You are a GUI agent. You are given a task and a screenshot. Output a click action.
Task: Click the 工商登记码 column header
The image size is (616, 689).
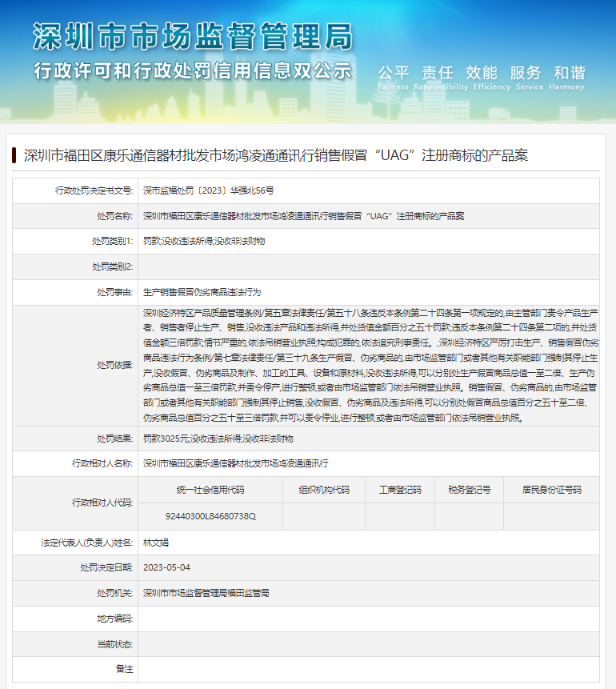[x=400, y=490]
